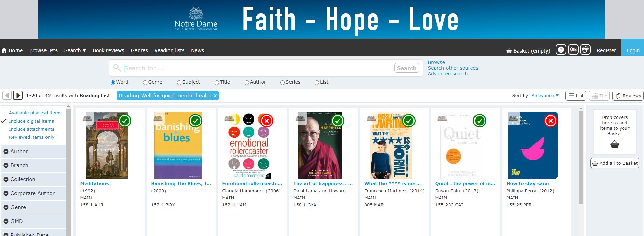This screenshot has width=644, height=236.
Task: Open Reading lists in the navigation bar
Action: pos(169,50)
